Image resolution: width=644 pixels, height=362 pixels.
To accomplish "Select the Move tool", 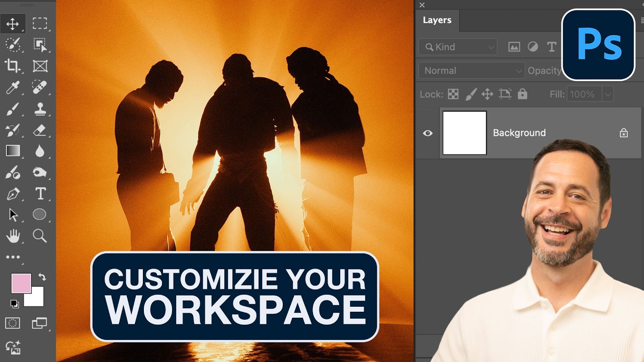I will pyautogui.click(x=13, y=23).
